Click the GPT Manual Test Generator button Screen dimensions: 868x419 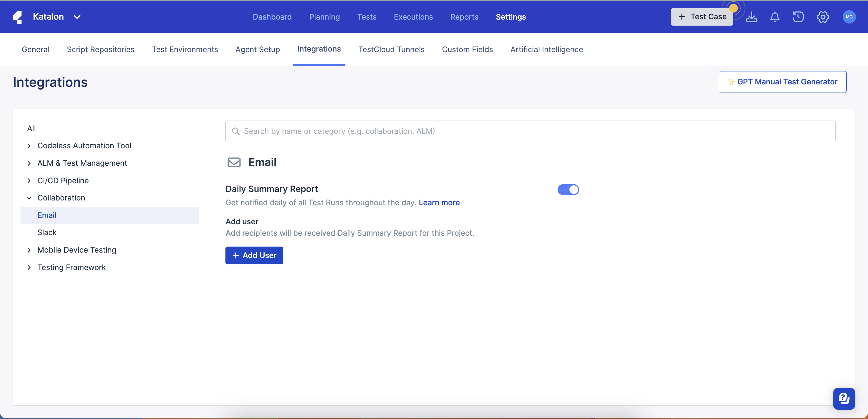click(x=782, y=81)
